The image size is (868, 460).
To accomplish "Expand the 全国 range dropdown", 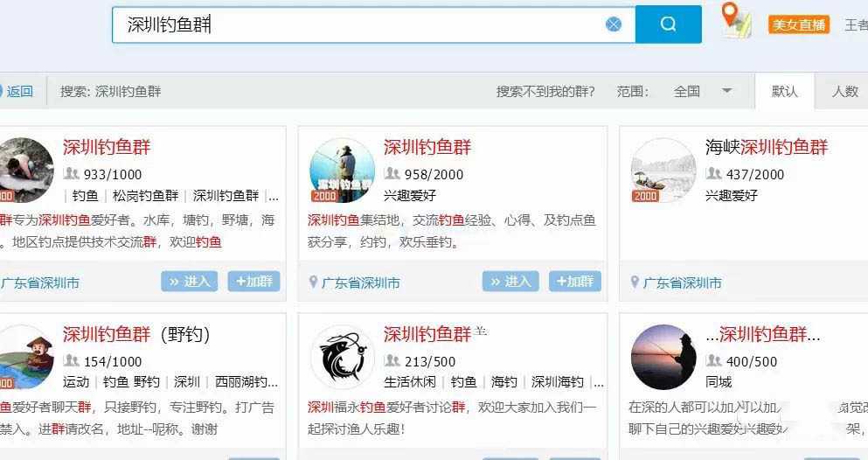I will [726, 91].
